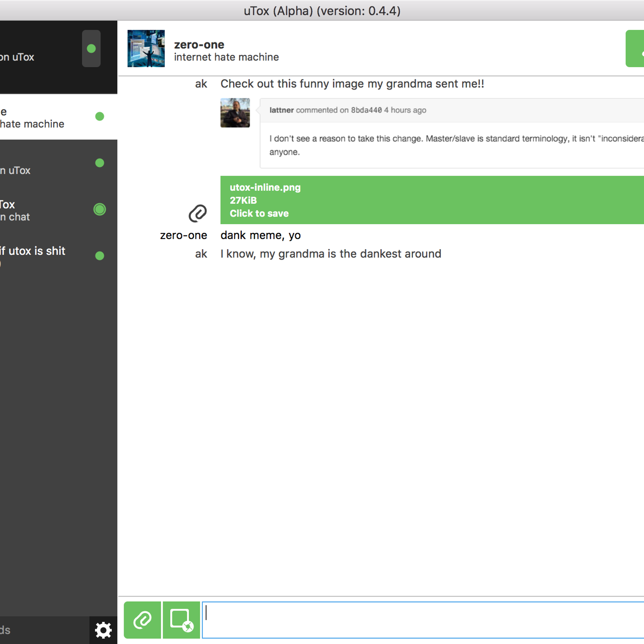Screen dimensions: 644x644
Task: Click the search field at the sidebar bottom
Action: pyautogui.click(x=44, y=630)
